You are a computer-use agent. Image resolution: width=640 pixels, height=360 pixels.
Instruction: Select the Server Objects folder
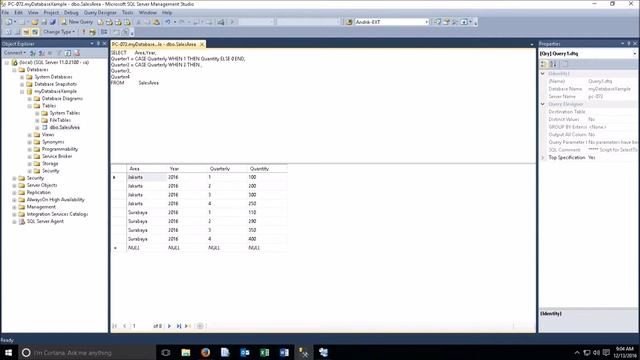[x=42, y=185]
